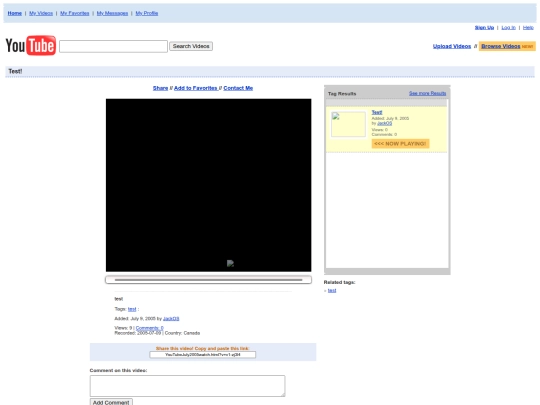The image size is (540, 405).
Task: Focus the video search input field
Action: click(113, 46)
